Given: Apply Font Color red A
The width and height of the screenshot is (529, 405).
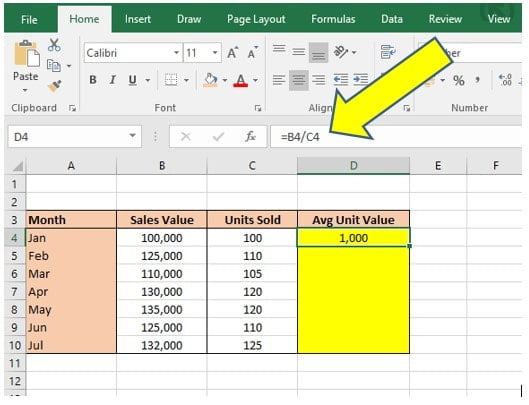Looking at the screenshot, I should [241, 80].
